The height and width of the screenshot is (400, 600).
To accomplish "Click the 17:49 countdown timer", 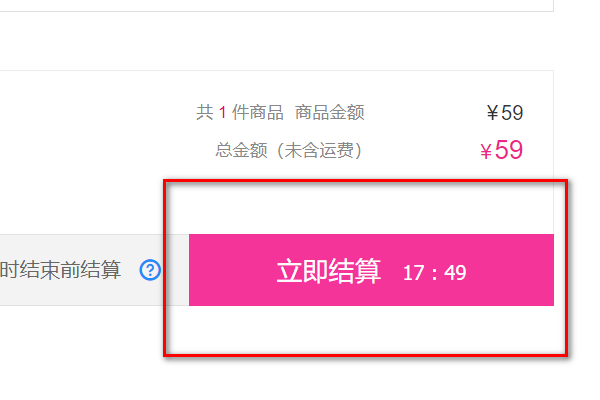I will (x=435, y=273).
